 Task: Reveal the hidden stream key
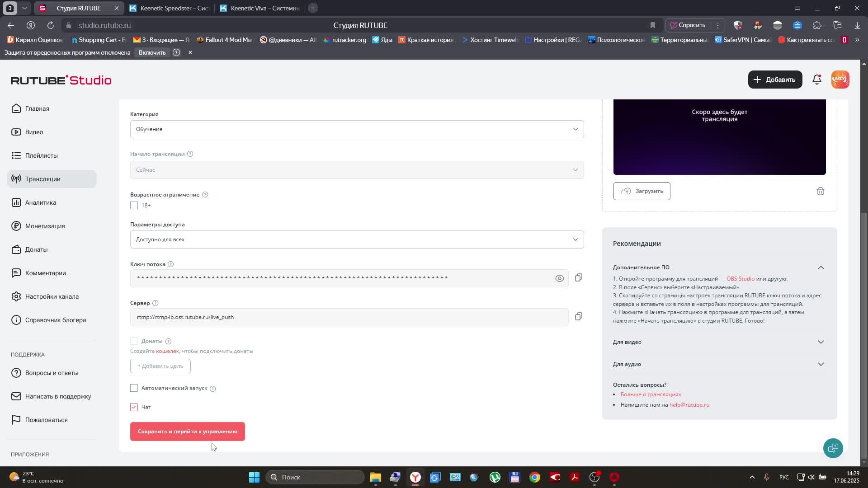click(559, 278)
